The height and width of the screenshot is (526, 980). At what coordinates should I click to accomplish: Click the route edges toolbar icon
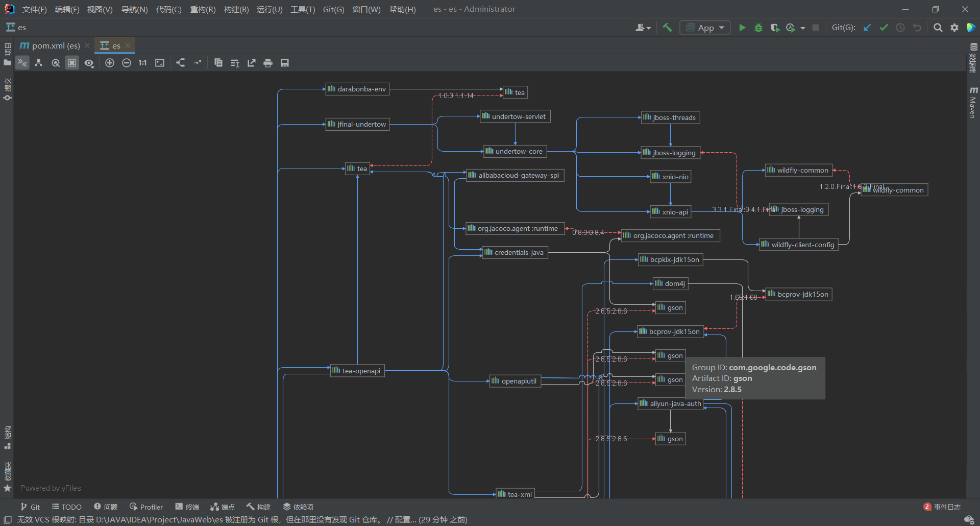pos(198,63)
